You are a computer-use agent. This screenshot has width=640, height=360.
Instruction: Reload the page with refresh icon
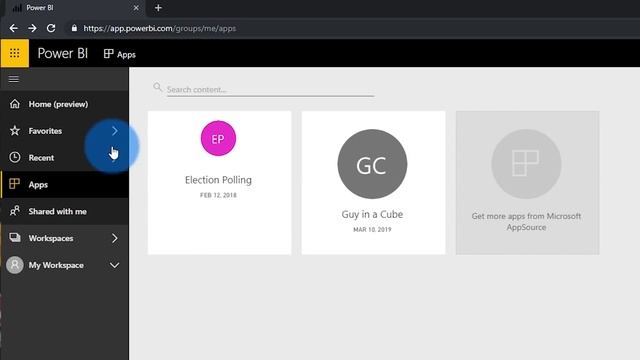coord(51,28)
